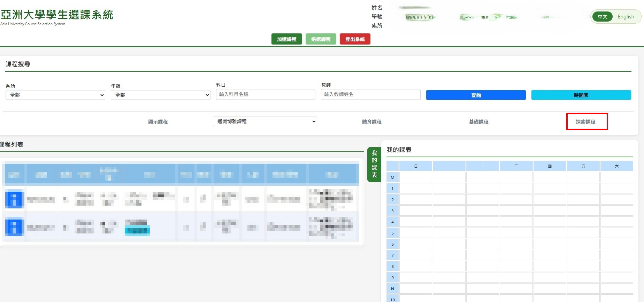Click the cyan tag in second course row

coord(137,231)
